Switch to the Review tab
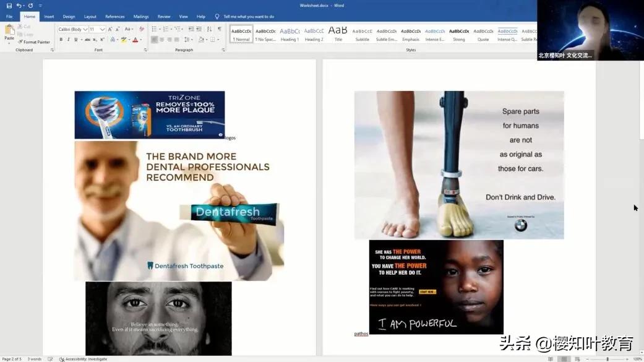 click(164, 17)
